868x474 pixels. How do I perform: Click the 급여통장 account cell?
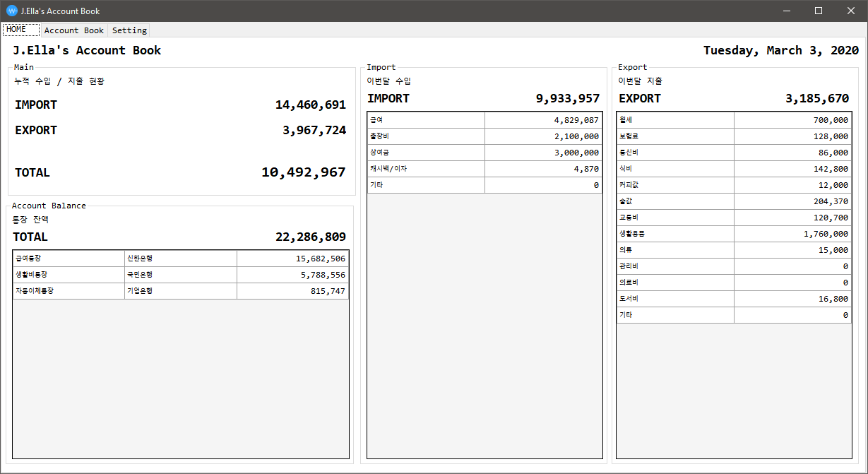click(x=69, y=259)
